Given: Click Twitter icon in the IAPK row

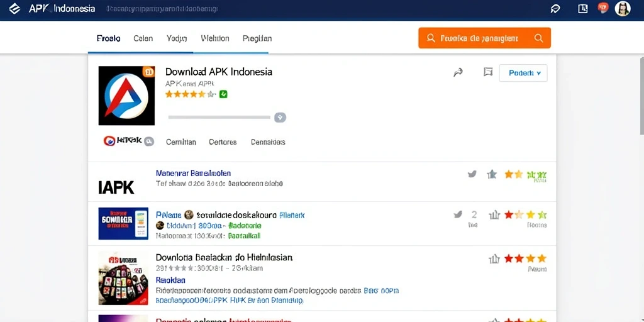Looking at the screenshot, I should pos(472,174).
